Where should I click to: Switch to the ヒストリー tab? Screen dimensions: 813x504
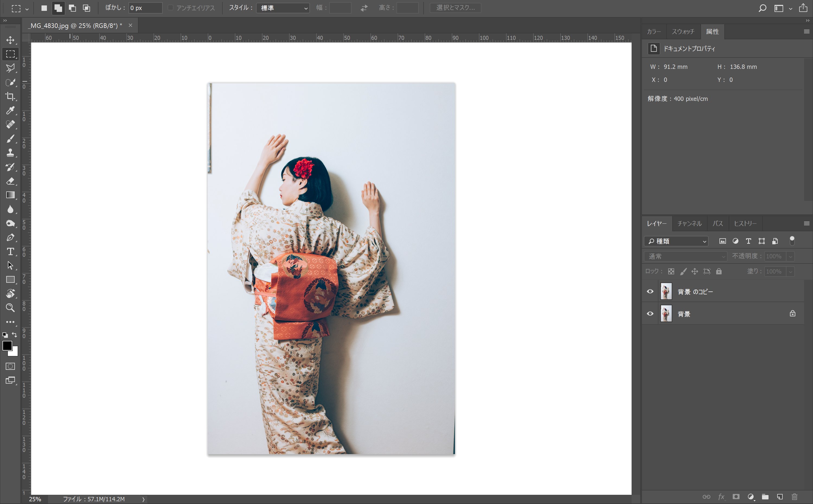click(745, 223)
